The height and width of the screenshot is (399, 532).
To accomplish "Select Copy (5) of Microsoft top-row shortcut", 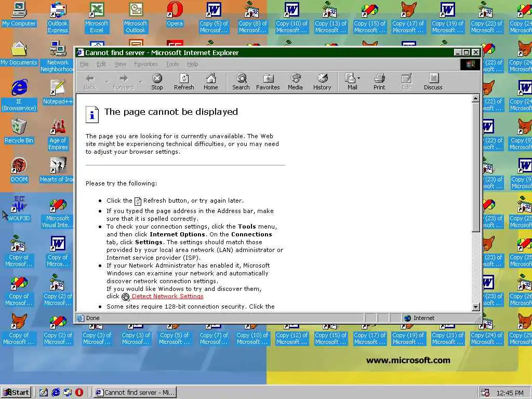I will [214, 17].
